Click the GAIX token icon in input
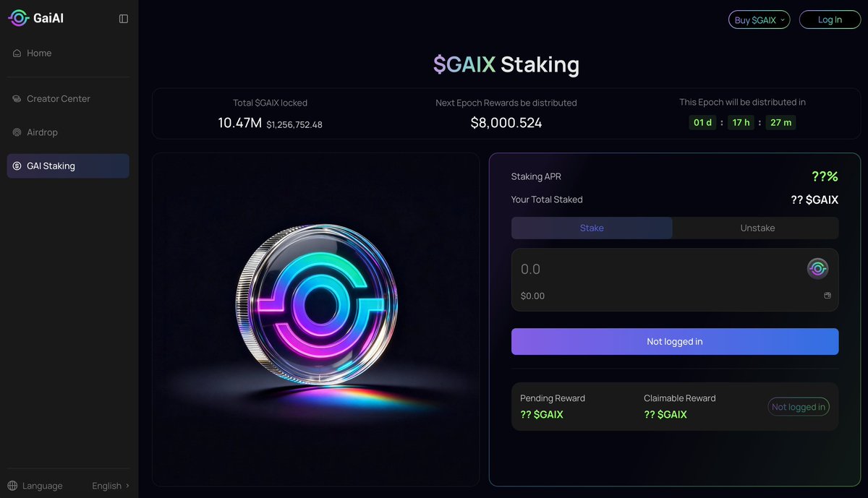 click(817, 269)
